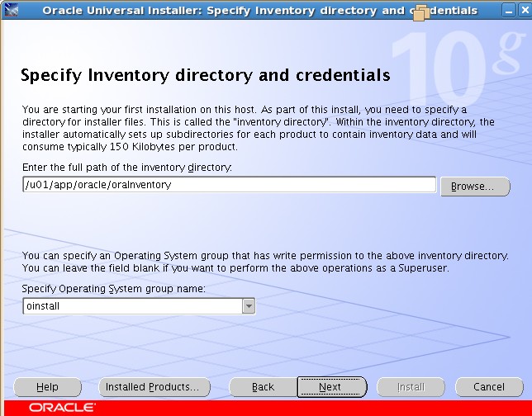
Task: Click the oinstall group name field
Action: (133, 306)
